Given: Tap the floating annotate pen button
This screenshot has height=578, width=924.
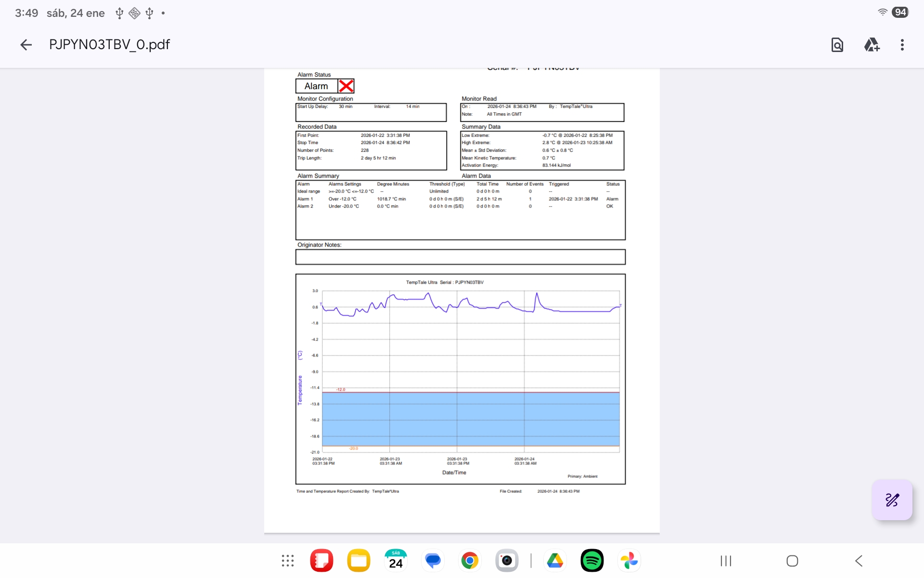Looking at the screenshot, I should pos(892,500).
